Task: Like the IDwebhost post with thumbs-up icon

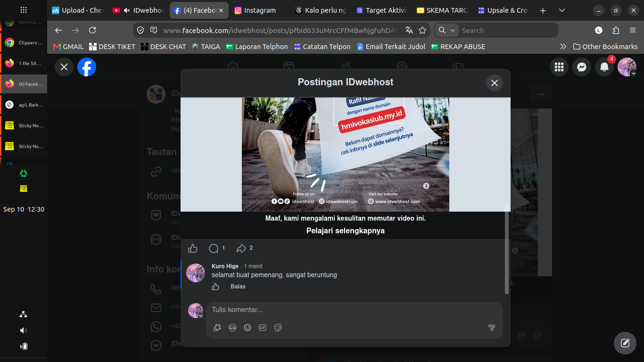Action: tap(193, 248)
